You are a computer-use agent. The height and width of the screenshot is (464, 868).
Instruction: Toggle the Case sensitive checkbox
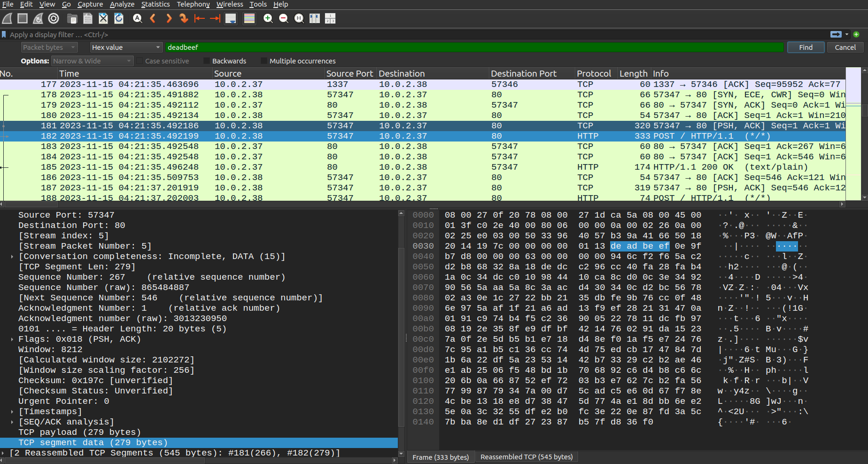(x=139, y=61)
